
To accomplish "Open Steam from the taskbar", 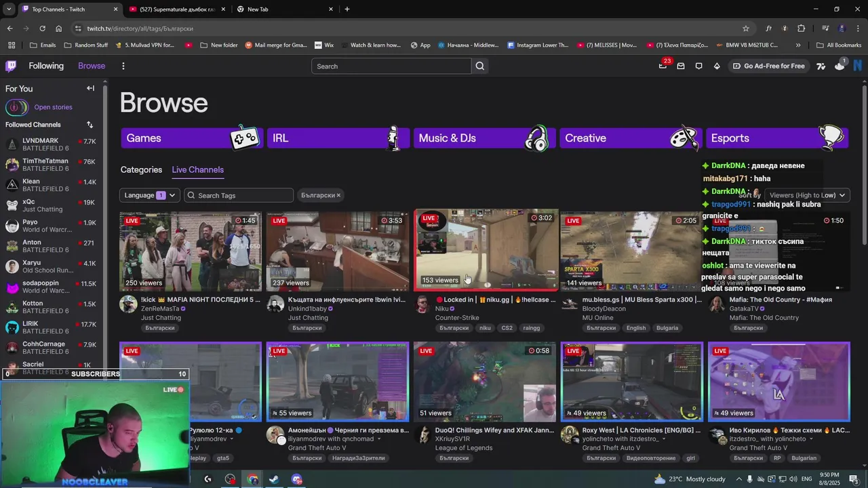I will (274, 479).
